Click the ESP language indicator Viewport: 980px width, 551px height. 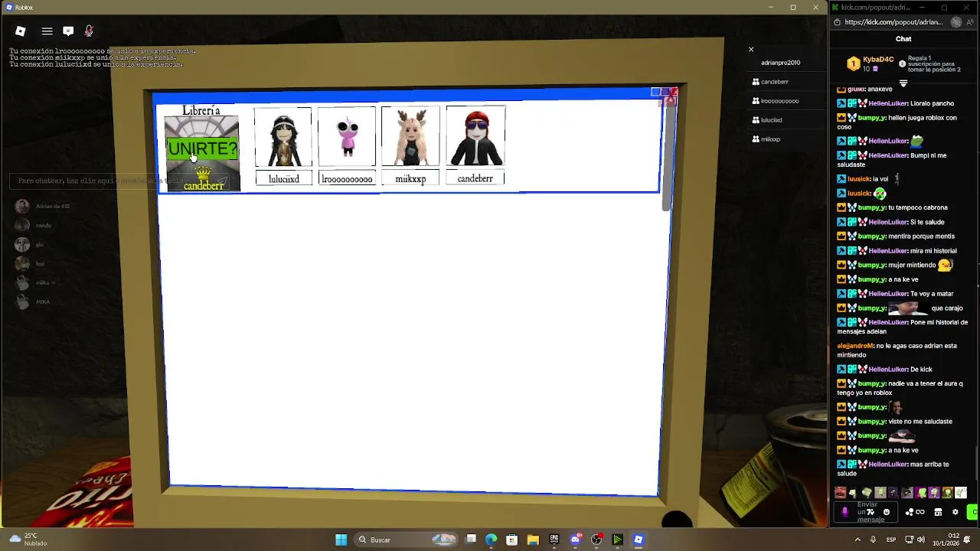[x=891, y=540]
